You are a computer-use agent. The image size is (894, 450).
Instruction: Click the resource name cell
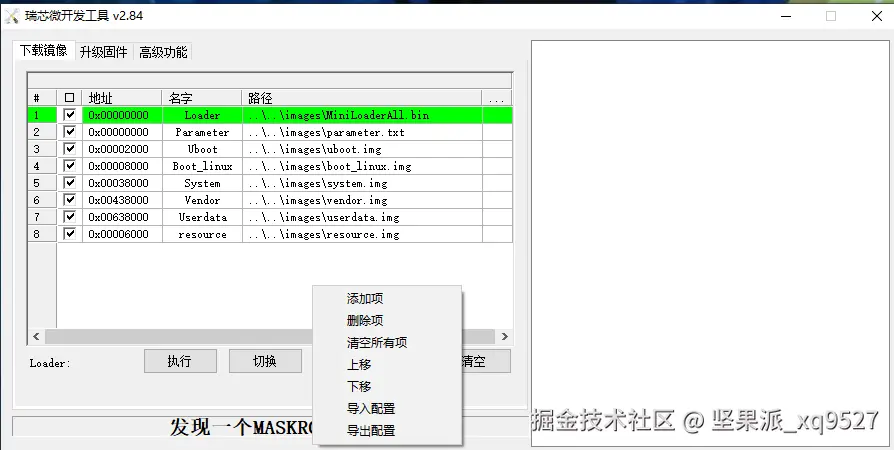[202, 234]
